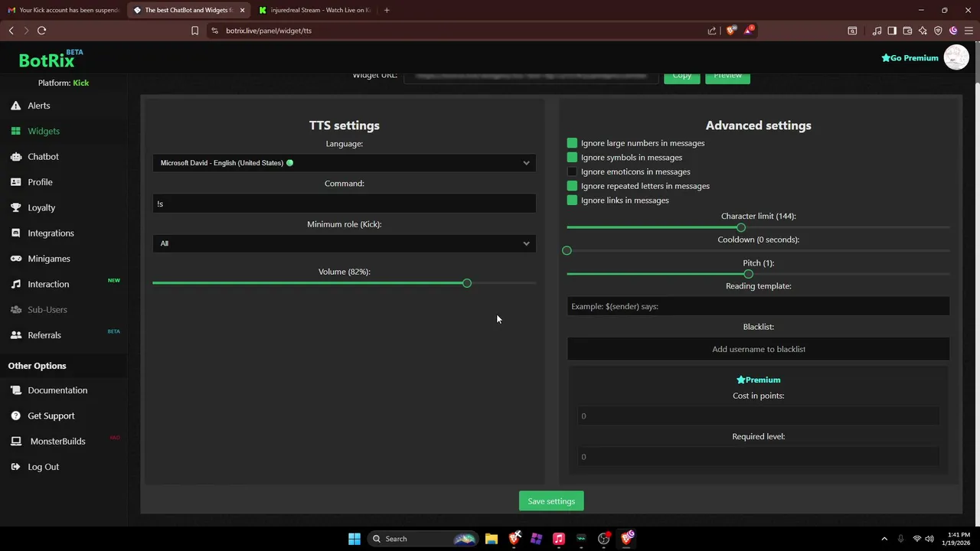Click the Loyalty trophy icon
This screenshot has height=551, width=980.
coord(15,207)
